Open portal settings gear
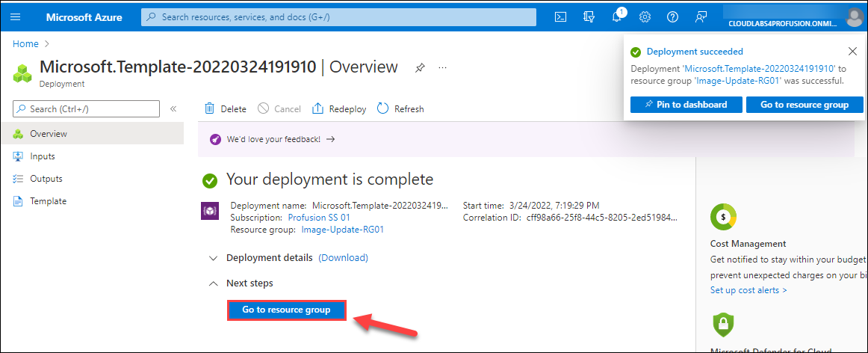Viewport: 868px width, 353px height. 645,17
